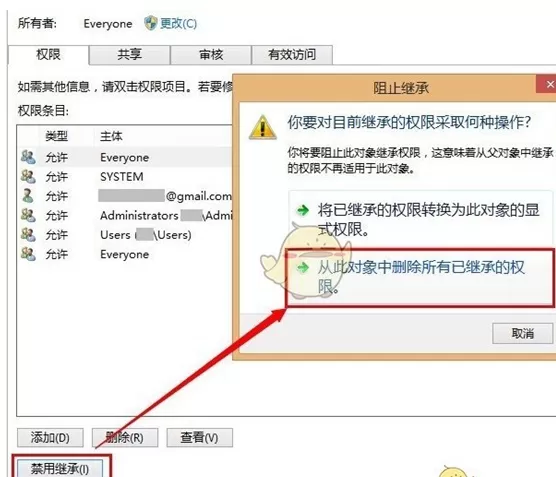Screen dimensions: 556x477
Task: Switch to the 权限 tab
Action: click(49, 55)
